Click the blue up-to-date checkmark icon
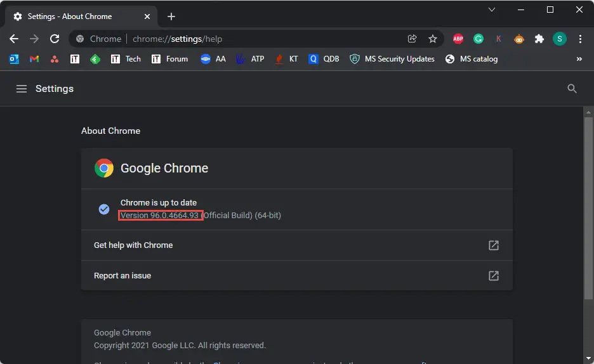 pyautogui.click(x=104, y=209)
